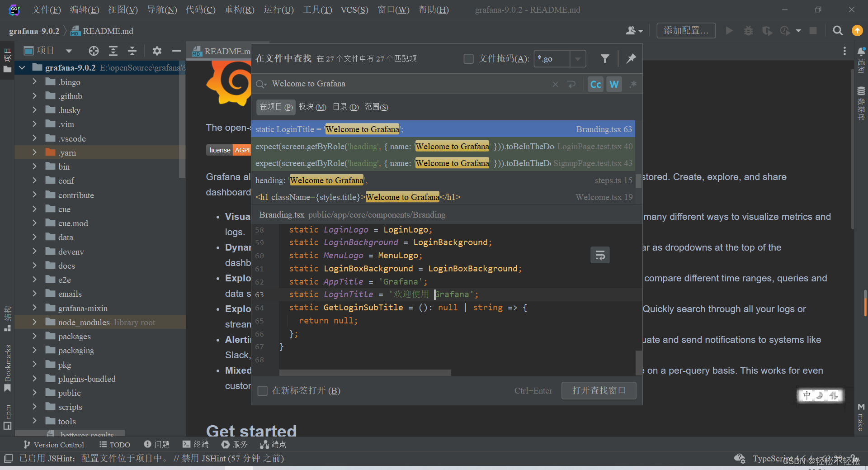
Task: Select 模块(M) scope tab
Action: coord(312,107)
